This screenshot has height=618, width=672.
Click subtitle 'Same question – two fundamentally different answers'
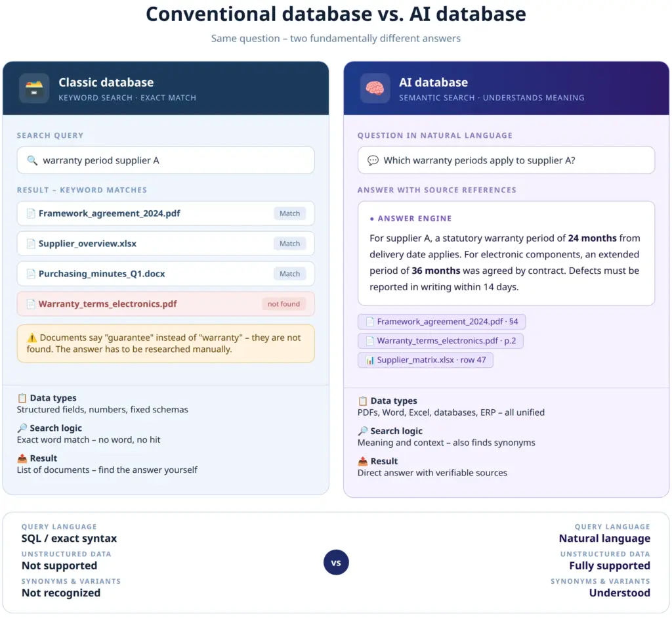pyautogui.click(x=336, y=39)
